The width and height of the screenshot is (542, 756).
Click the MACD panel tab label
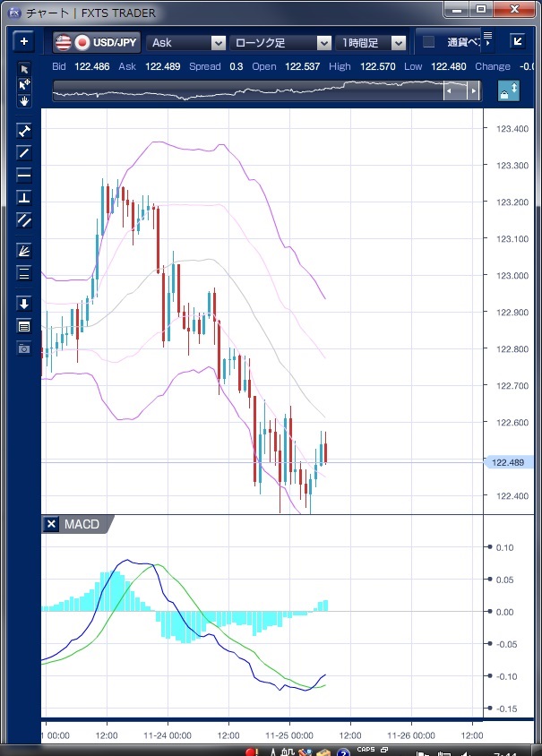[x=82, y=524]
